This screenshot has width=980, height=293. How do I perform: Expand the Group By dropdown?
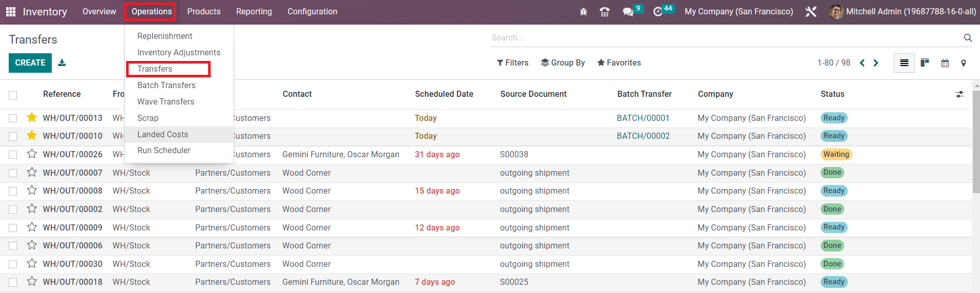click(563, 62)
